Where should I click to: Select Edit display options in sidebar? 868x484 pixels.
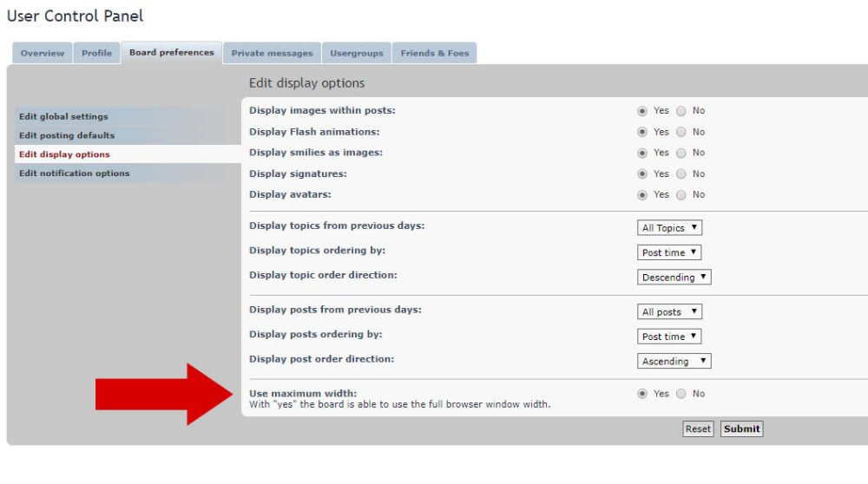coord(128,154)
